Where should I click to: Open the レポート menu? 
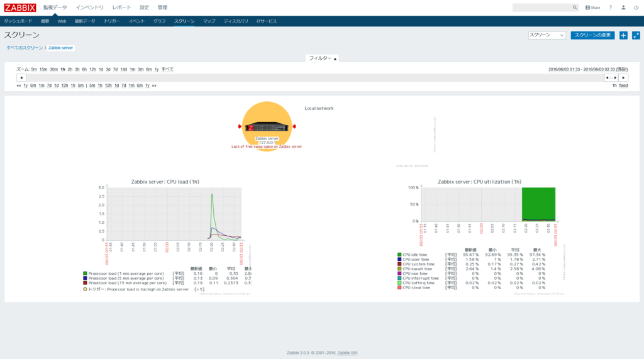[x=121, y=8]
